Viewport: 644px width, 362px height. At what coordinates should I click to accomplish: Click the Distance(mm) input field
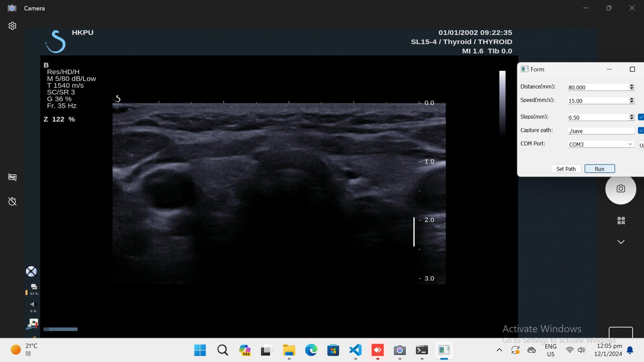click(x=598, y=87)
